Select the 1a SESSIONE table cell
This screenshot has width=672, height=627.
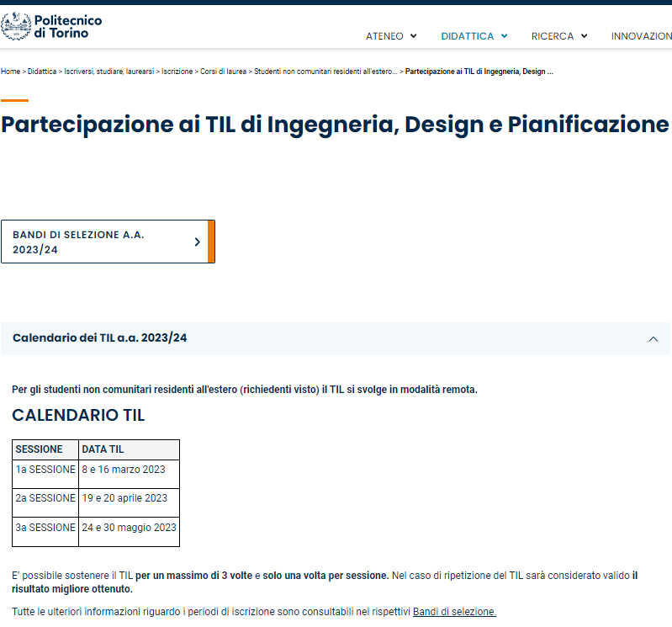pos(45,474)
